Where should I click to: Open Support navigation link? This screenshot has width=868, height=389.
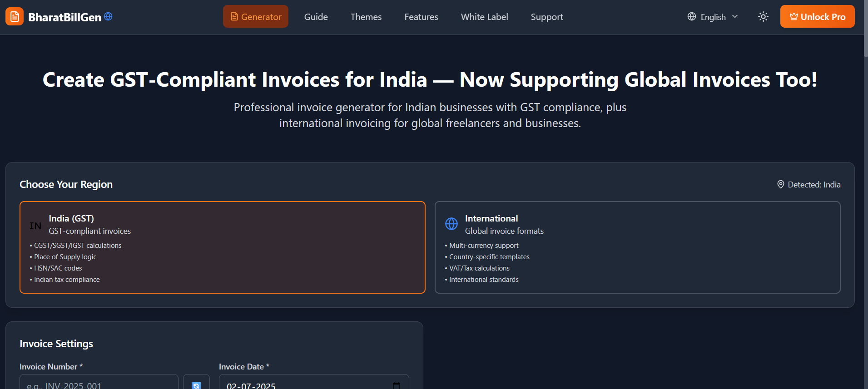[547, 17]
